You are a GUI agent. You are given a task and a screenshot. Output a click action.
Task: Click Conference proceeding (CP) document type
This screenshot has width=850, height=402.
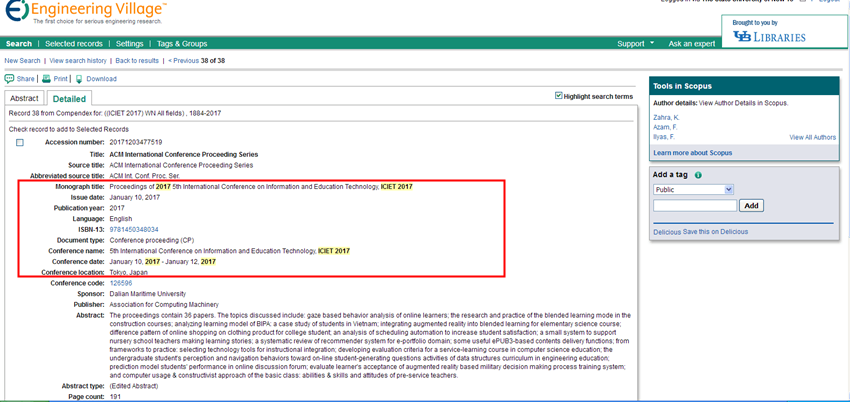pos(152,240)
